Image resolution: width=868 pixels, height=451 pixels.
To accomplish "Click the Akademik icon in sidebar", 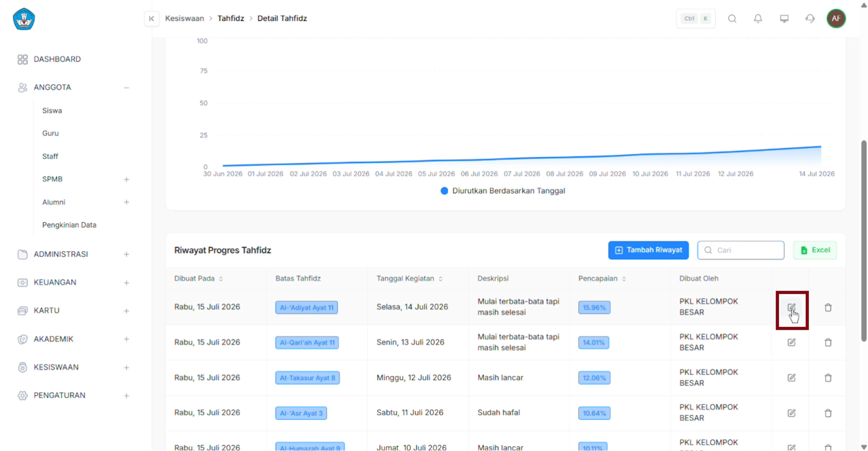I will click(23, 339).
